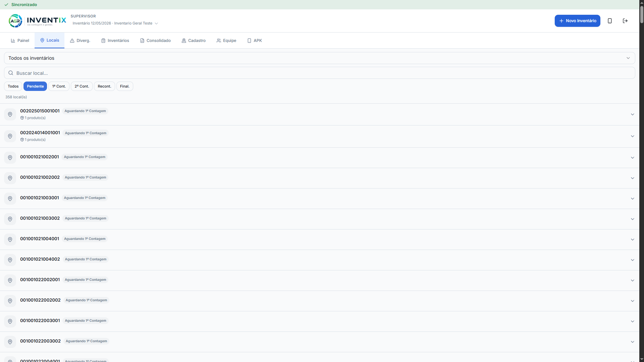The image size is (644, 362).
Task: Click the pin icon for 001001021002002
Action: 10,178
